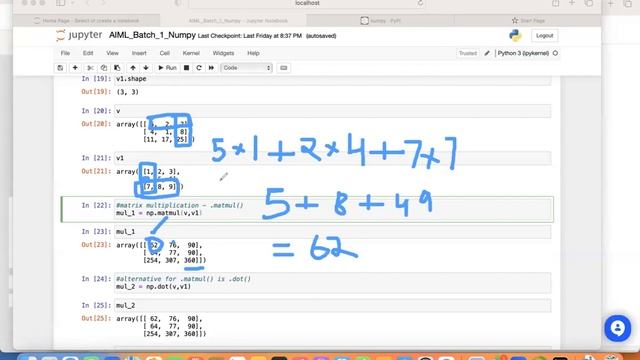Restart the kernel with the circular arrow icon
The height and width of the screenshot is (360, 640).
click(199, 68)
